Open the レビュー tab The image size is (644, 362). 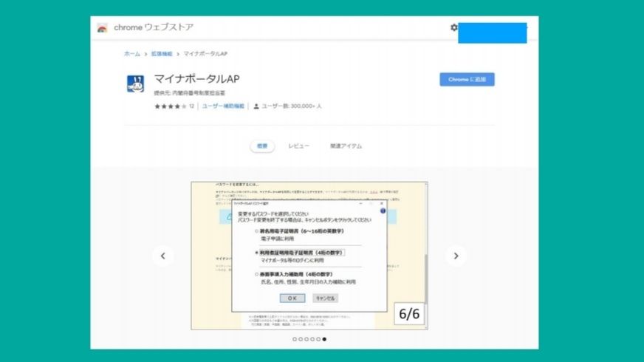point(298,146)
